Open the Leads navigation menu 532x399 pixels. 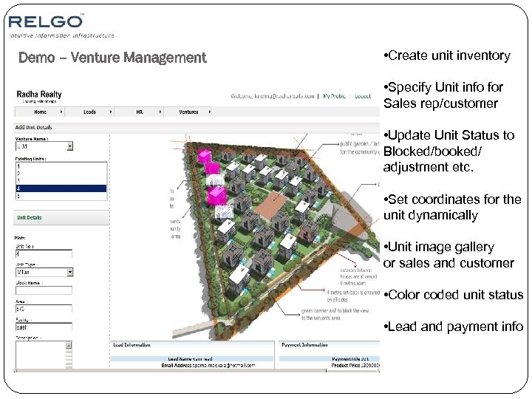tap(89, 112)
